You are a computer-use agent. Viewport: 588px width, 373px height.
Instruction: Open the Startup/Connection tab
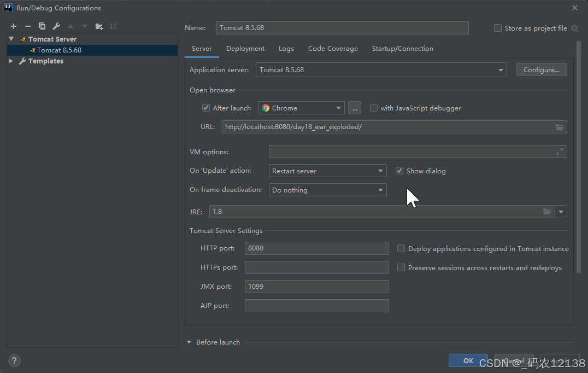tap(402, 49)
